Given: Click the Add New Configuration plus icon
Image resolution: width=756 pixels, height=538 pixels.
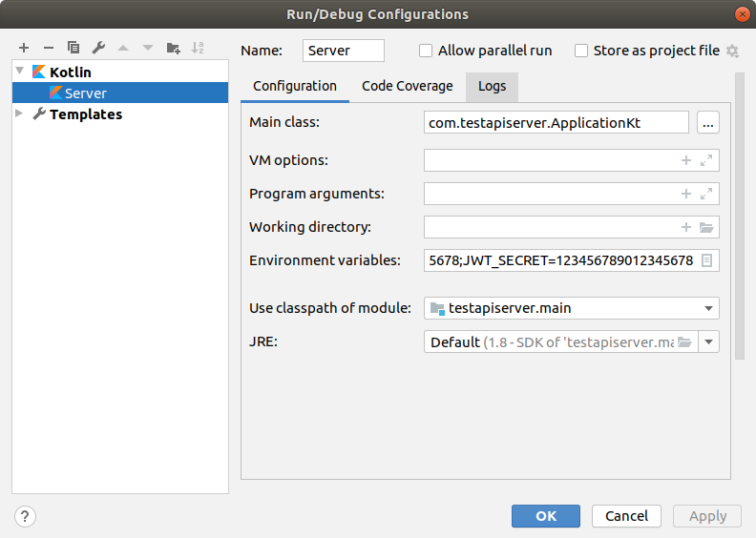Looking at the screenshot, I should coord(24,47).
